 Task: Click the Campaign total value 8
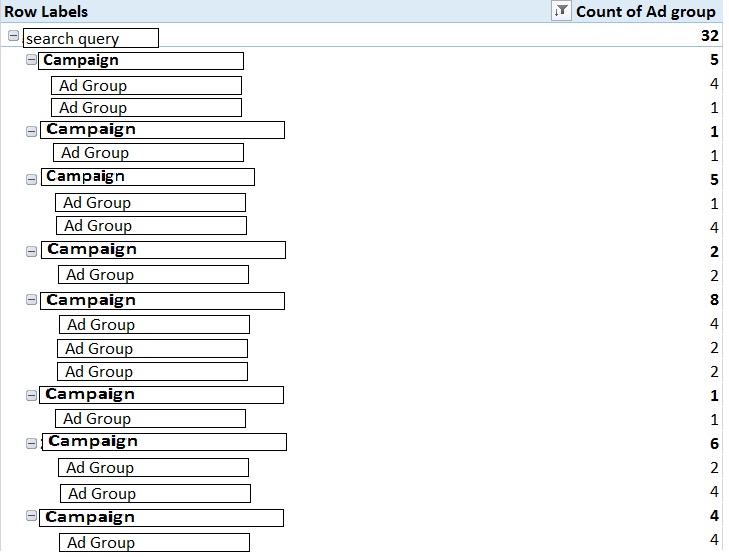pos(713,299)
